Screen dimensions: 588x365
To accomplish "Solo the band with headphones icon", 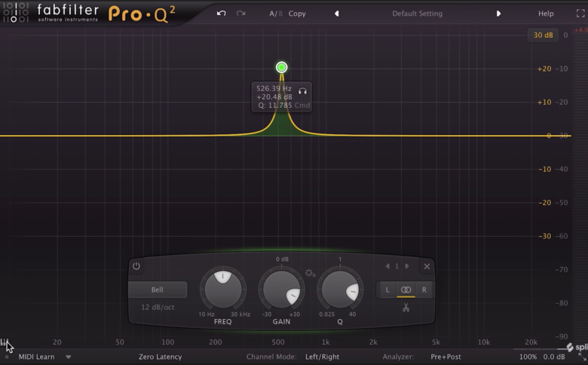I will [302, 91].
